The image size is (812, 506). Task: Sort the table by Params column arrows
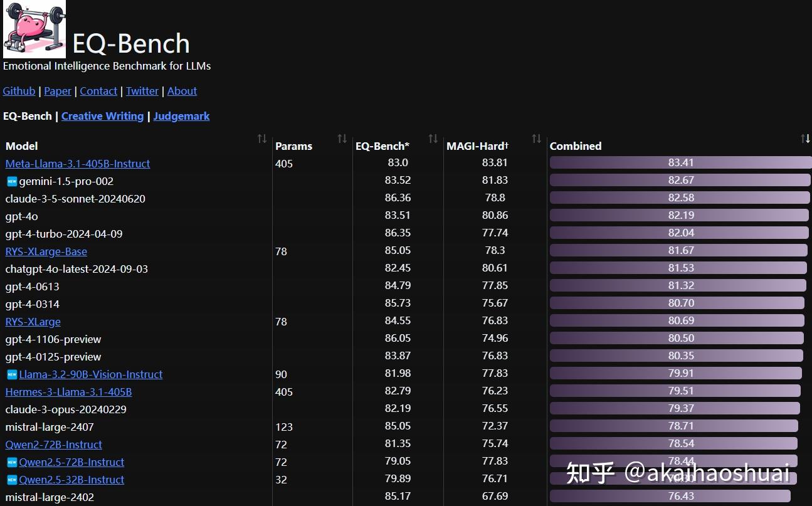(x=342, y=139)
